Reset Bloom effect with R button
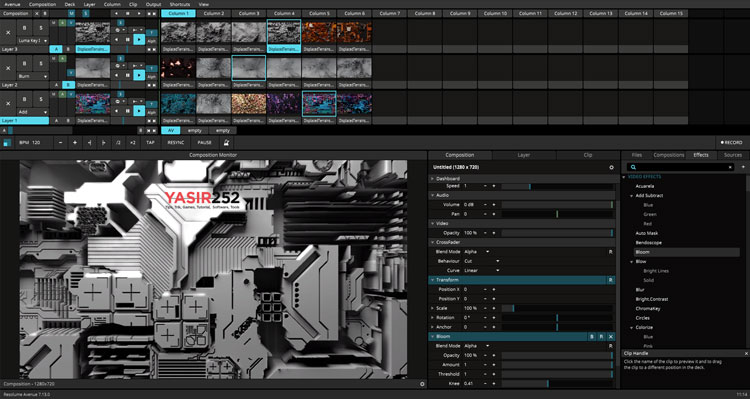This screenshot has height=399, width=750. pos(602,336)
